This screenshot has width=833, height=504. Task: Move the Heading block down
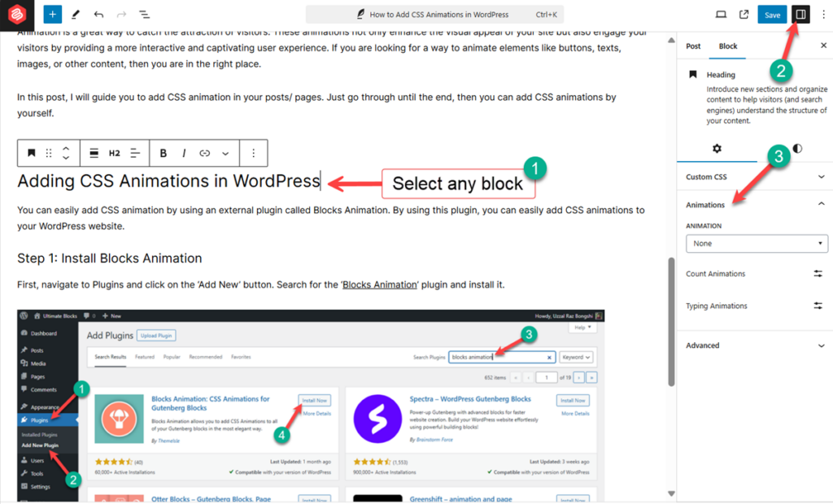point(66,158)
